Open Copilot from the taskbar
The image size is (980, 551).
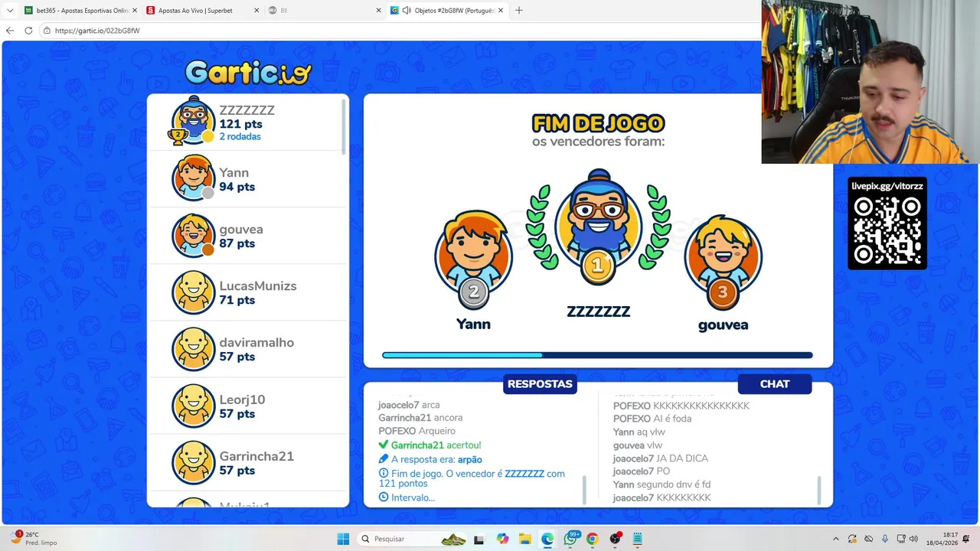coord(502,539)
